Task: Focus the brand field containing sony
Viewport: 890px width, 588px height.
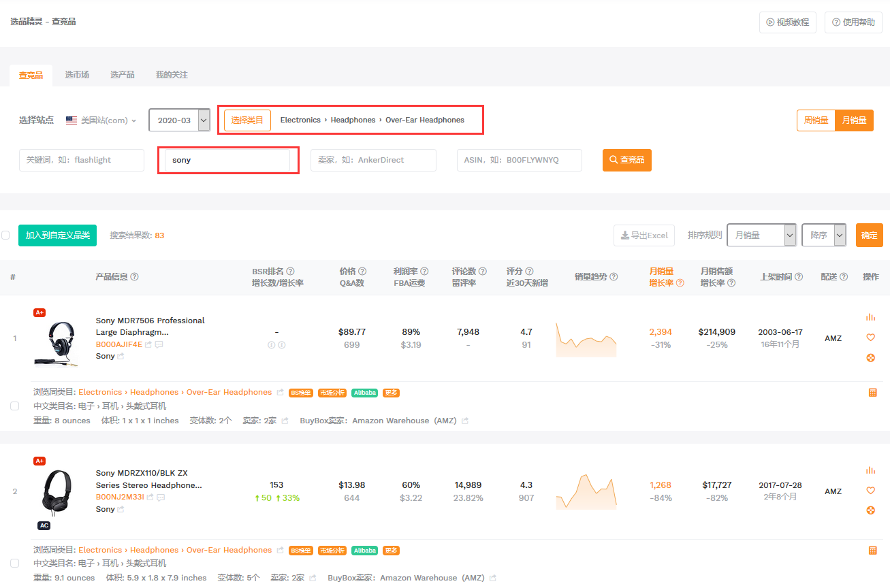Action: [x=227, y=160]
